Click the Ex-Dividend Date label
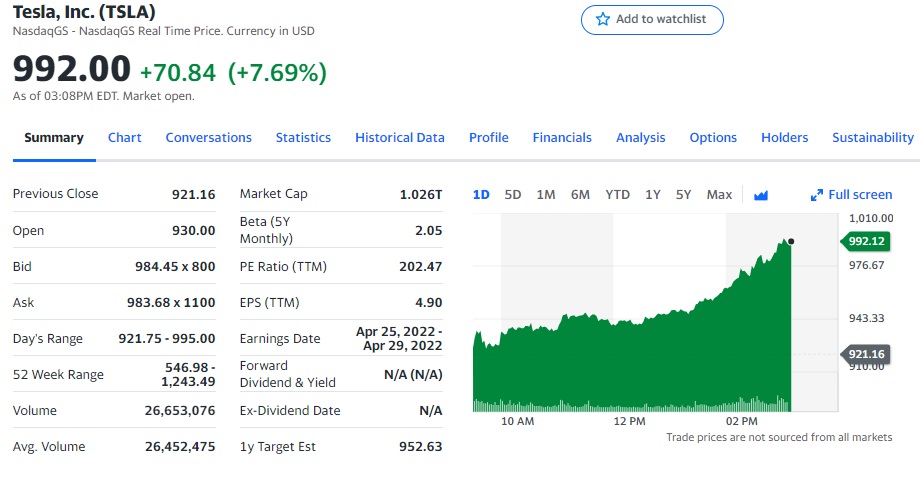The height and width of the screenshot is (481, 920). (x=290, y=411)
